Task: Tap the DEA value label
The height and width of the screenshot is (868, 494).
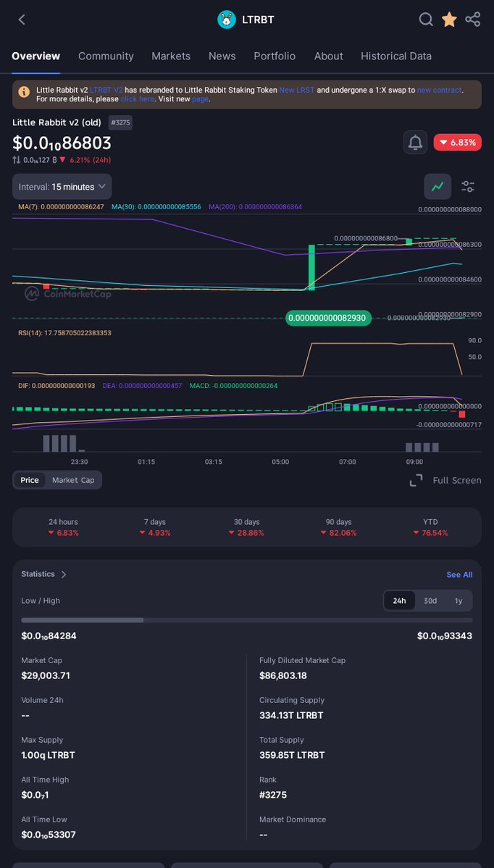Action: pos(142,385)
